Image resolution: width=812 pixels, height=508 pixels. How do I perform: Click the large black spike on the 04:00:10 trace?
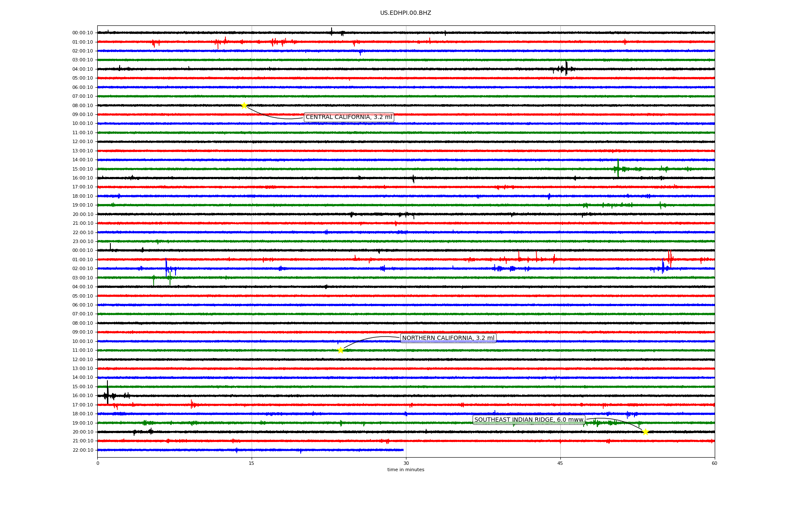[566, 68]
